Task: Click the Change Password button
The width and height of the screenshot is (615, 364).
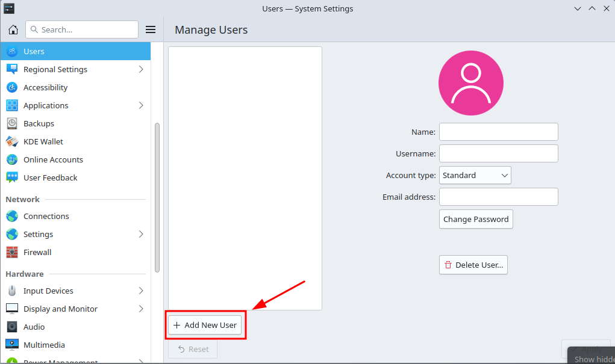Action: (x=476, y=219)
